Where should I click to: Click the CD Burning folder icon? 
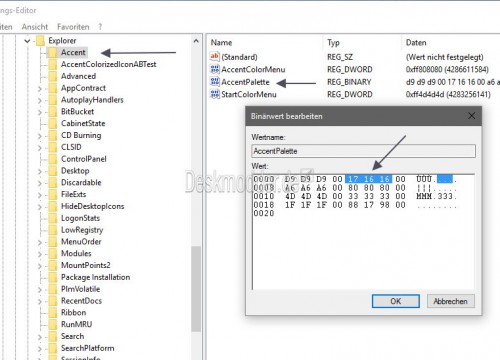point(52,135)
